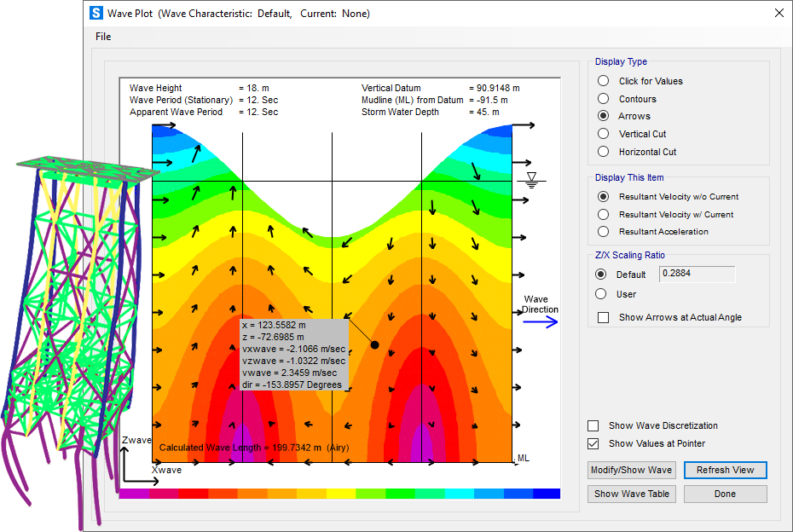This screenshot has height=532, width=793.
Task: Choose the Horizontal Cut option
Action: click(x=604, y=152)
